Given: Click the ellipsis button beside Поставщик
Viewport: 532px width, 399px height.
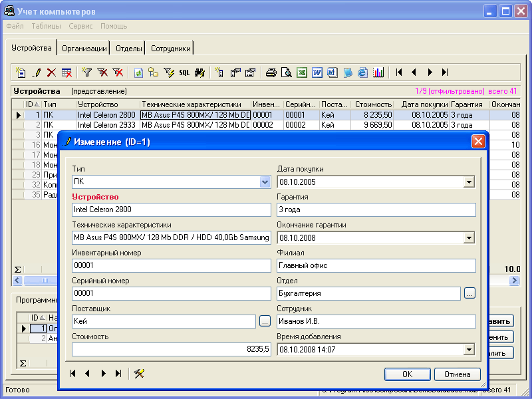Looking at the screenshot, I should click(265, 322).
